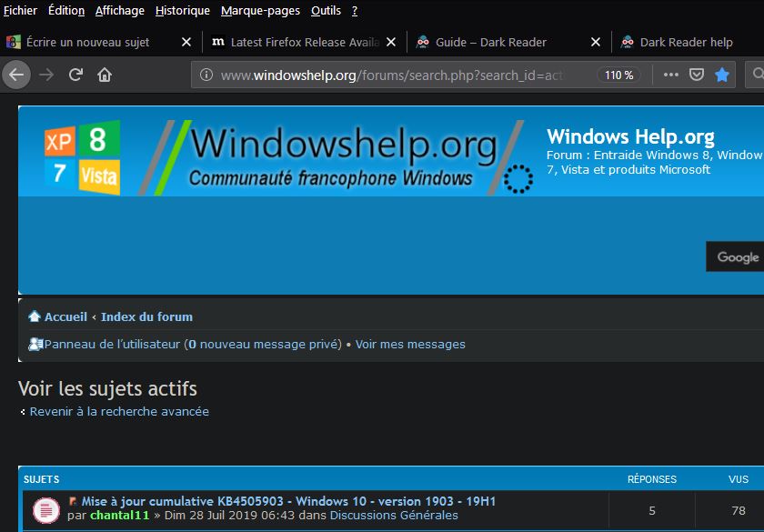The image size is (764, 532).
Task: Click the RÉPONSES column header
Action: 652,479
